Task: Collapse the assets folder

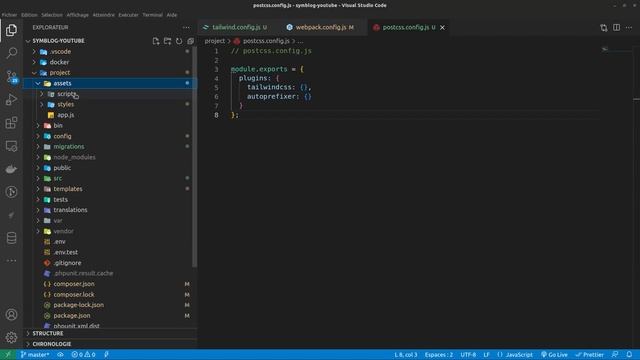Action: click(x=110, y=83)
